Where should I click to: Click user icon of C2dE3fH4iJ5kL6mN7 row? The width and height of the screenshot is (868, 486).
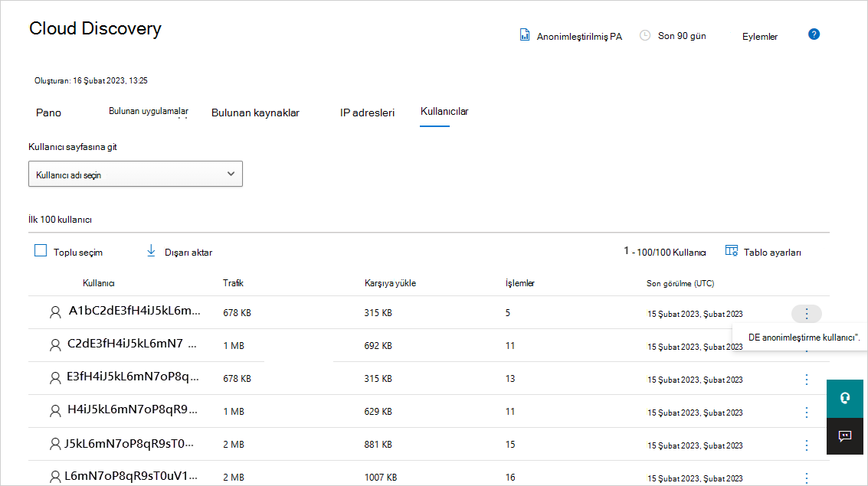coord(55,346)
